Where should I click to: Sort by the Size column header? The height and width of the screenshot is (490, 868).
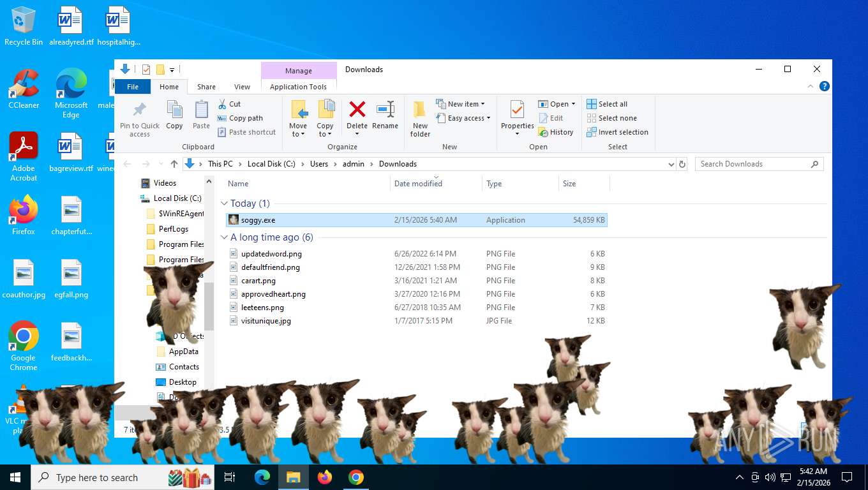[x=584, y=184]
